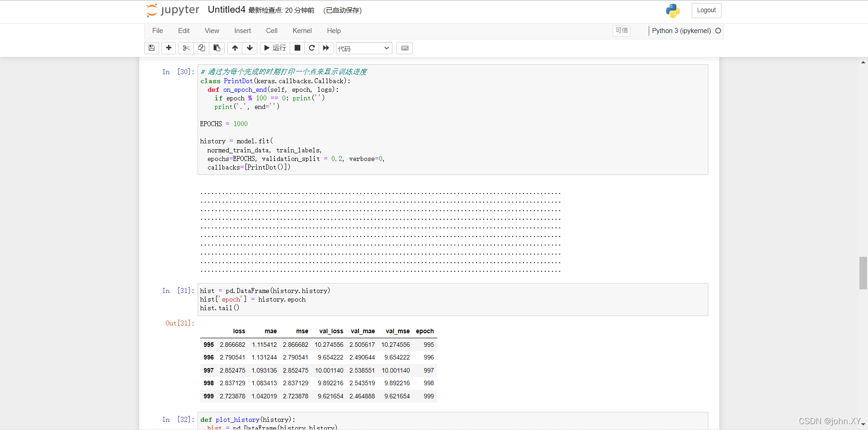Run the cell with the 运行 button

[x=275, y=48]
